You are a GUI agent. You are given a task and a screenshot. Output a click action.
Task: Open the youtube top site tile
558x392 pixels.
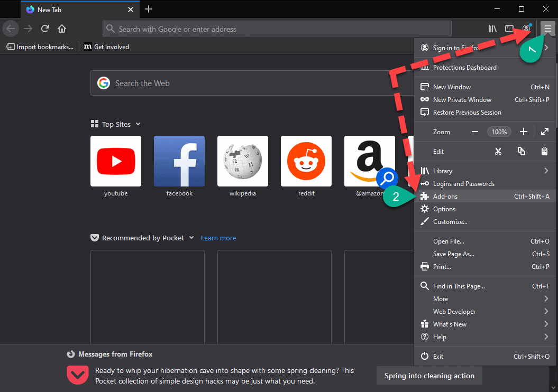116,161
